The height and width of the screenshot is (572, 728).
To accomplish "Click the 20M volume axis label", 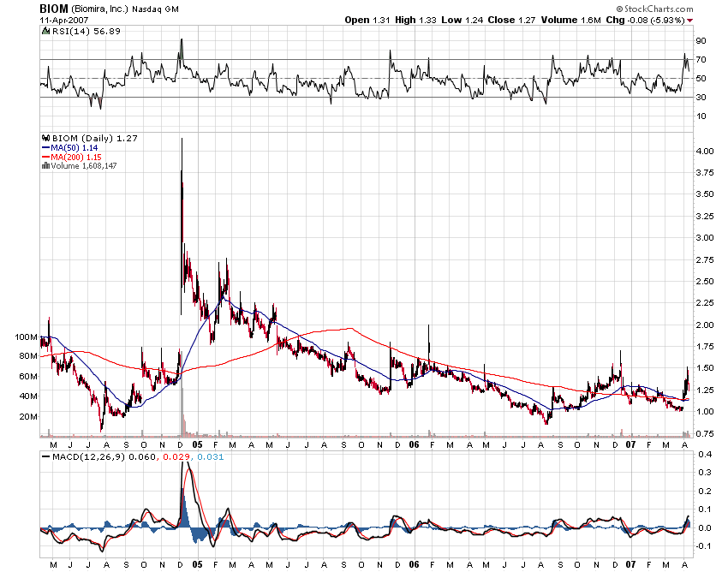I will pos(28,416).
